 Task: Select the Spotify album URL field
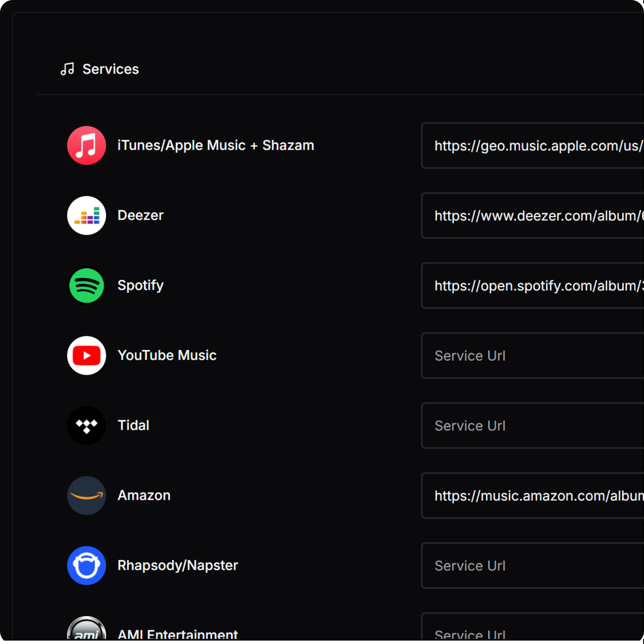532,286
